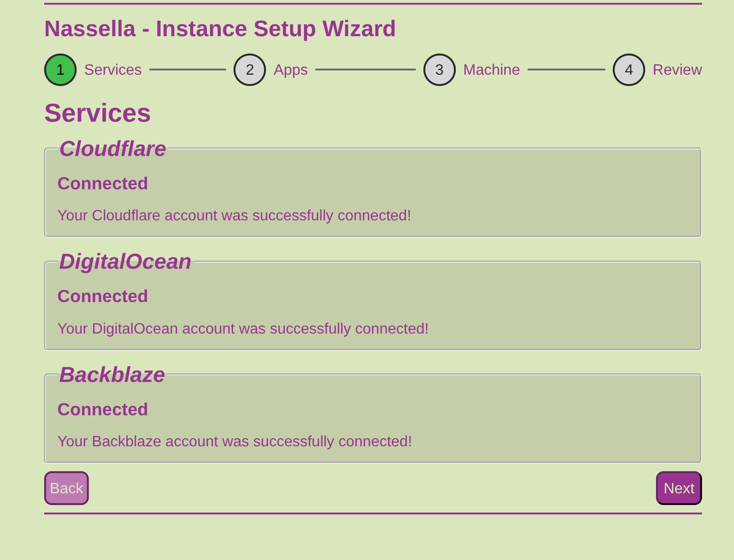The width and height of the screenshot is (734, 560).
Task: Select step 1 circle for Services
Action: (x=60, y=70)
